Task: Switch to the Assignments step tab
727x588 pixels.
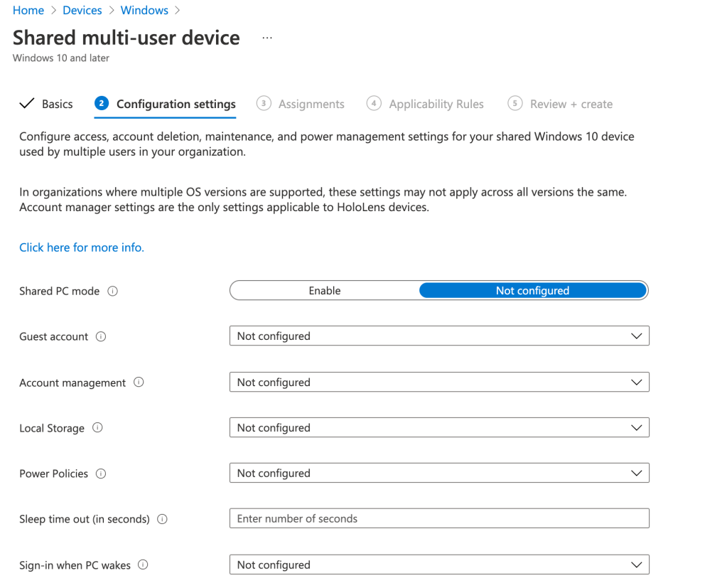Action: point(311,104)
